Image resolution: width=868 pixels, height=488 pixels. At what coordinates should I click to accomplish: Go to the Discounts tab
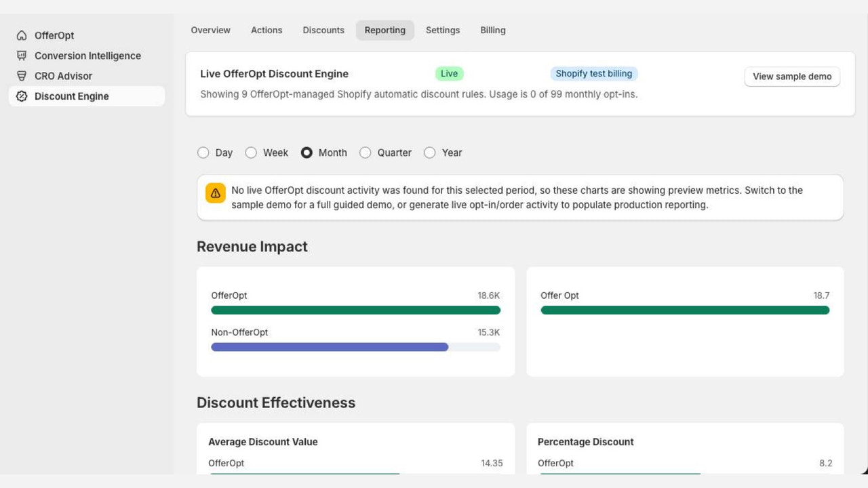pos(323,30)
